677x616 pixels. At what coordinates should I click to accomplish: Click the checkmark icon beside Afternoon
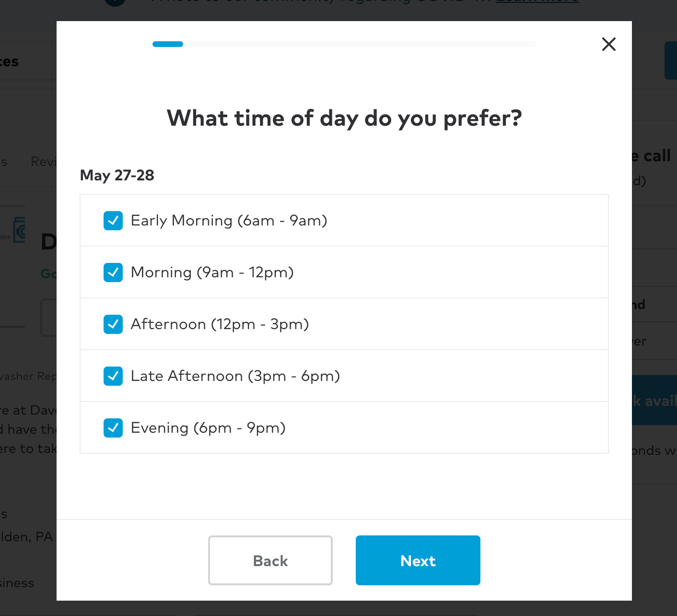[113, 324]
